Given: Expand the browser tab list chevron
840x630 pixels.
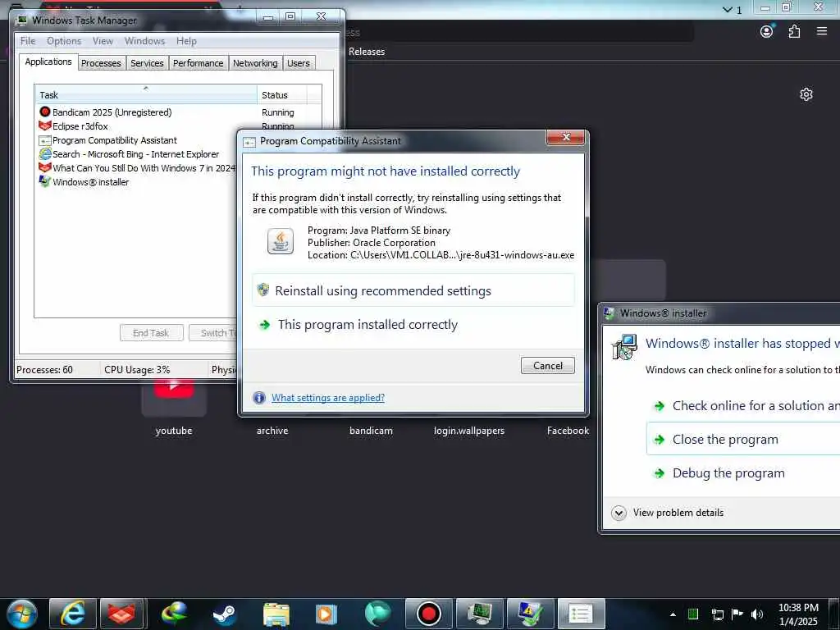Looking at the screenshot, I should (x=728, y=10).
